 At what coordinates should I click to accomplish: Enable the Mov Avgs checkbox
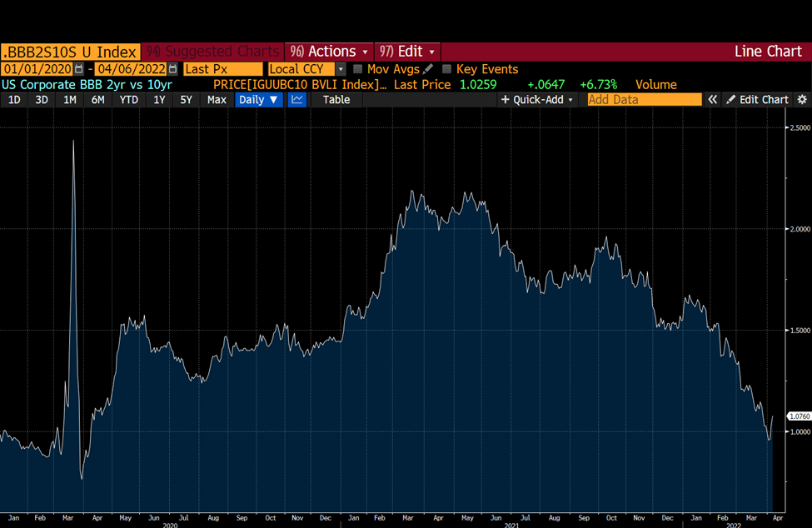[357, 69]
